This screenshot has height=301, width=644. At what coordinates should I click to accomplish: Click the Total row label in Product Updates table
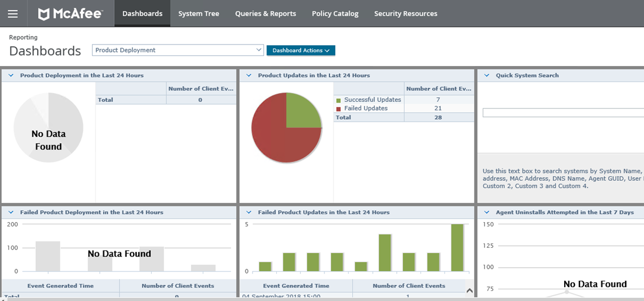343,118
